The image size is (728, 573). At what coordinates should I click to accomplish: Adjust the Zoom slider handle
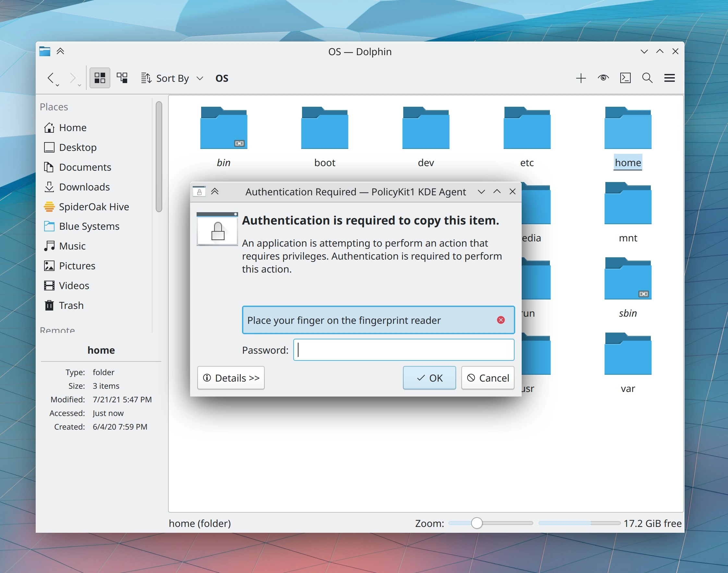[x=476, y=523]
